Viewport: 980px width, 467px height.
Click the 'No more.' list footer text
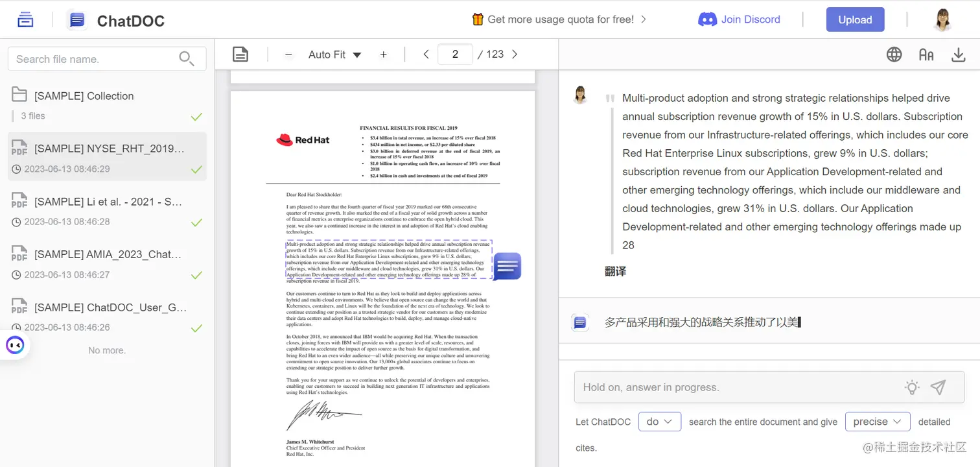[107, 350]
